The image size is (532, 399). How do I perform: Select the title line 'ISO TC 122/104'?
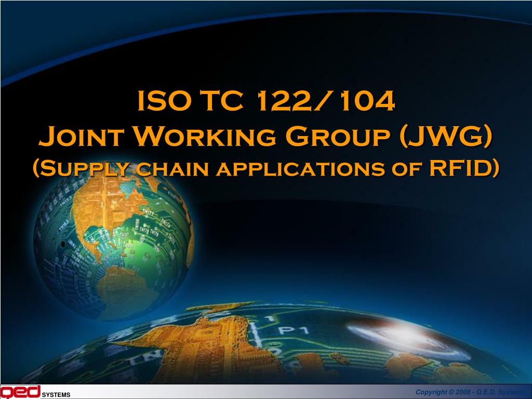pyautogui.click(x=266, y=101)
